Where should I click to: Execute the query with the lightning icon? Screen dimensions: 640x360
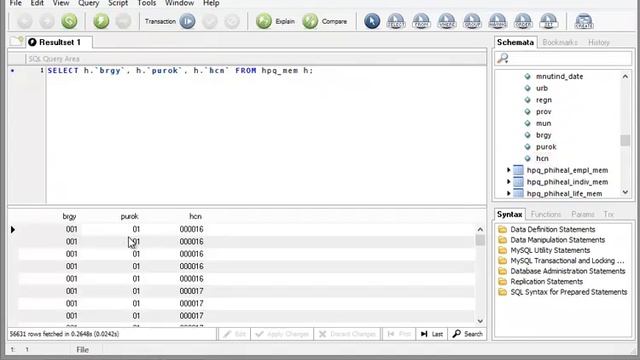click(101, 21)
